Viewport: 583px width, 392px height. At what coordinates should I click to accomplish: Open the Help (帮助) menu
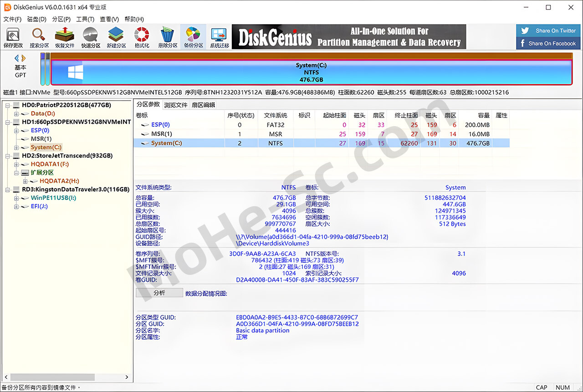134,19
